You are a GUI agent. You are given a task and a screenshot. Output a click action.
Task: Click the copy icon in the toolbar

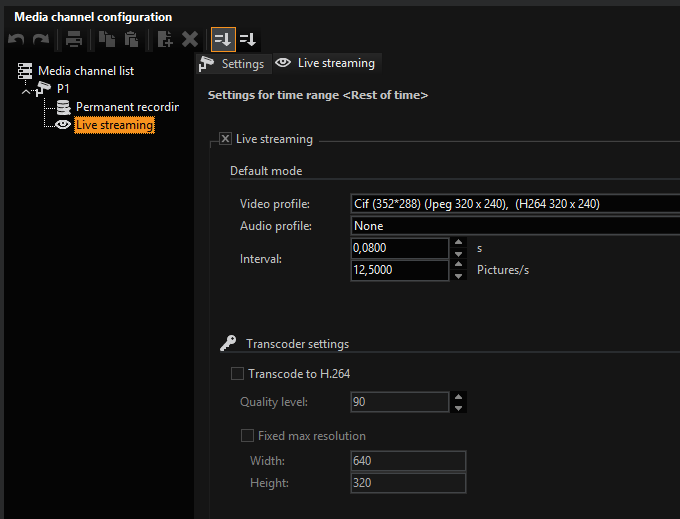[107, 40]
